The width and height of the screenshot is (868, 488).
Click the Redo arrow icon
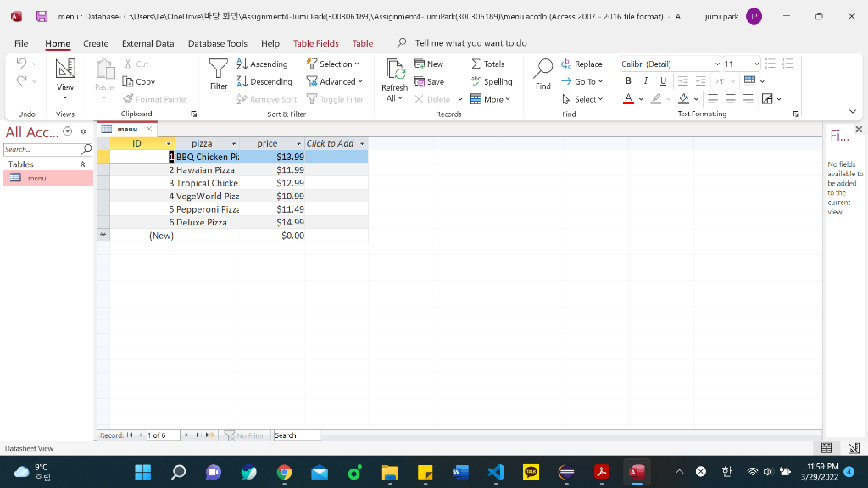pyautogui.click(x=21, y=81)
